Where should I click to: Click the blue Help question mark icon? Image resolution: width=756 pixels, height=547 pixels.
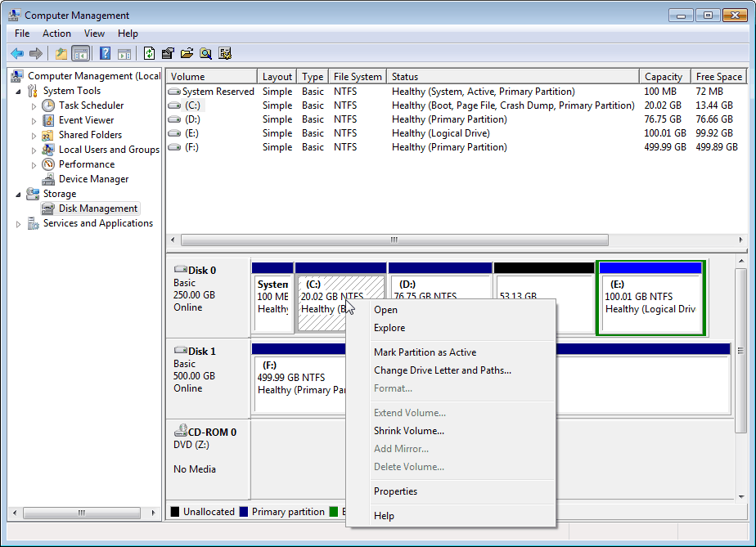105,53
